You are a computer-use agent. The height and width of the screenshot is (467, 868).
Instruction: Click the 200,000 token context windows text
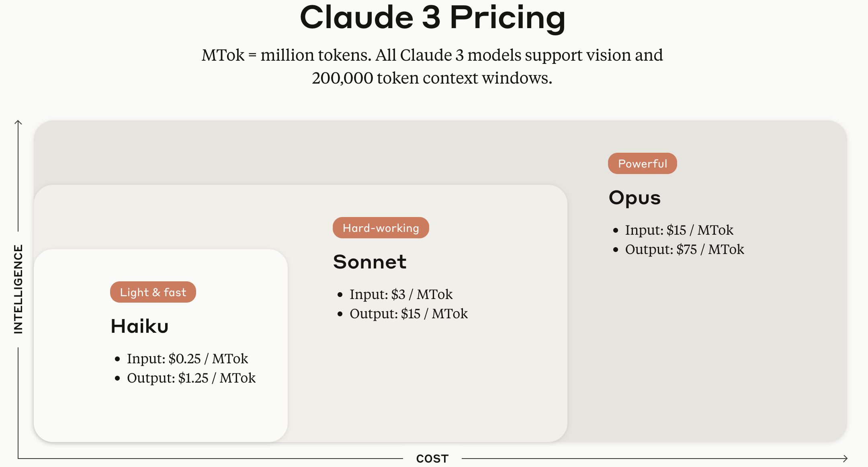click(432, 78)
